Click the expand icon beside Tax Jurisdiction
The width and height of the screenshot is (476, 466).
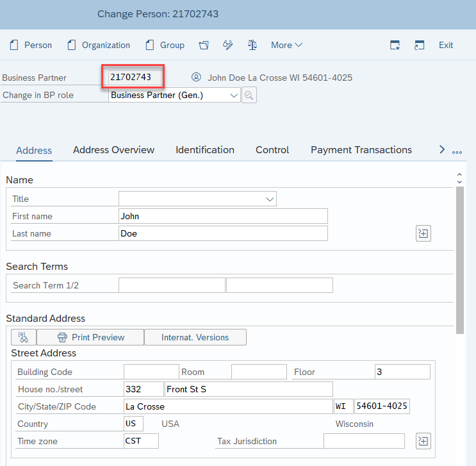click(x=423, y=441)
